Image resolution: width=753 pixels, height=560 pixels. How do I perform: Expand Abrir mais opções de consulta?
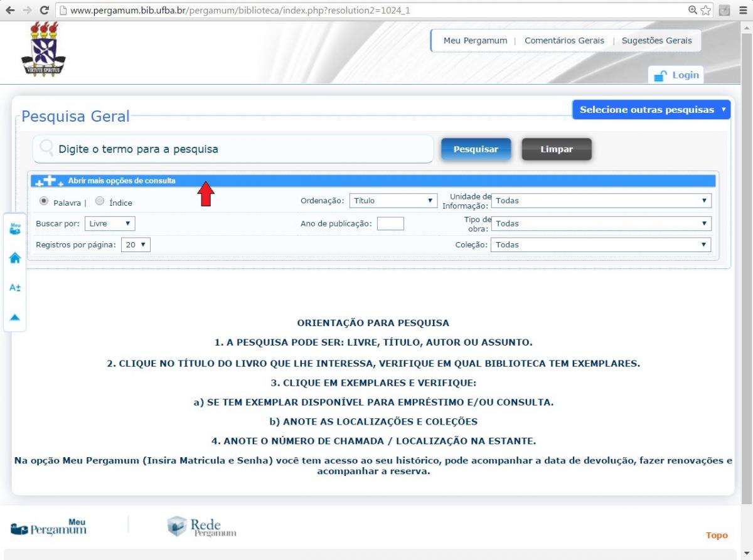(122, 181)
